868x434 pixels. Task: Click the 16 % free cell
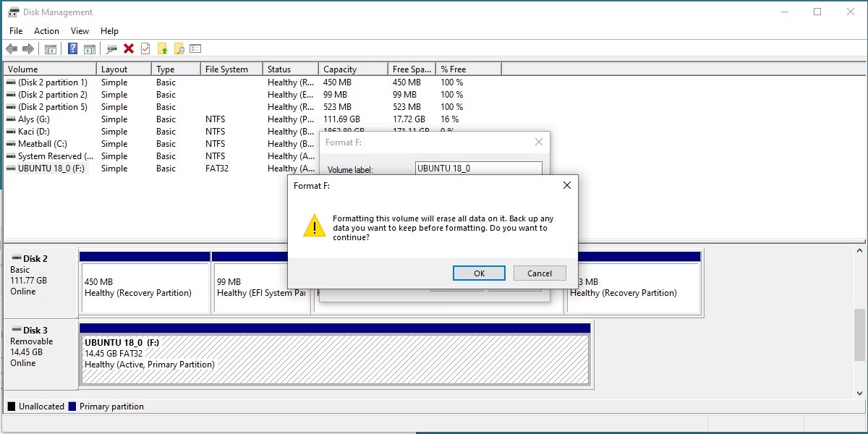click(449, 119)
